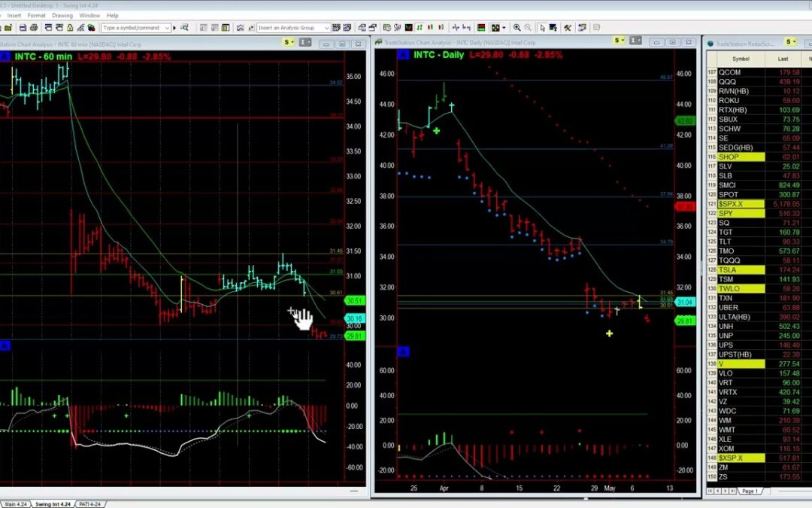Open the Insert an Analysis Group dropdown
The height and width of the screenshot is (508, 812).
point(326,28)
